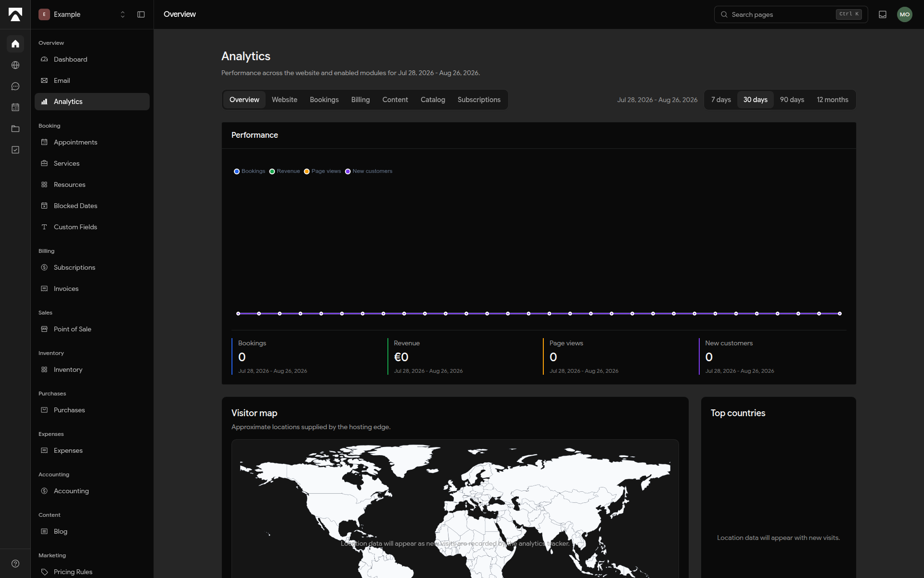This screenshot has width=924, height=578.
Task: Open Expenses page in the sidebar
Action: (92, 450)
